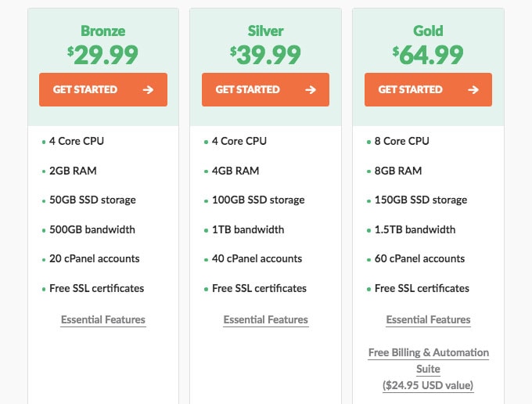Open Essential Features link in Gold column
This screenshot has height=404, width=532.
[428, 319]
